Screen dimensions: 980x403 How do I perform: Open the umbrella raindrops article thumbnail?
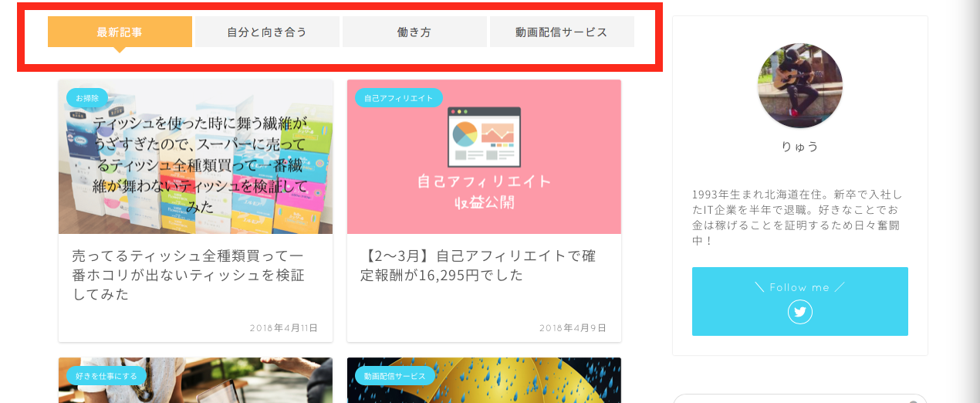(x=484, y=381)
